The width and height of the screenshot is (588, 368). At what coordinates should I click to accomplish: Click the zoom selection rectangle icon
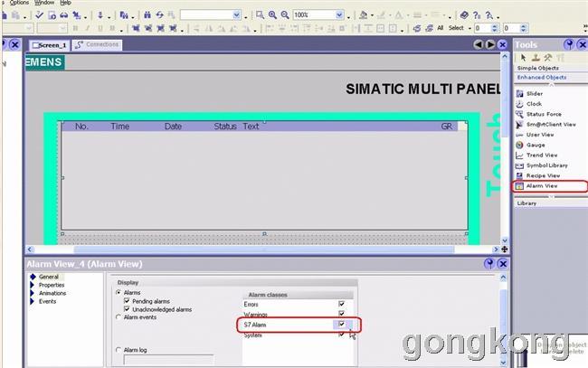(260, 15)
